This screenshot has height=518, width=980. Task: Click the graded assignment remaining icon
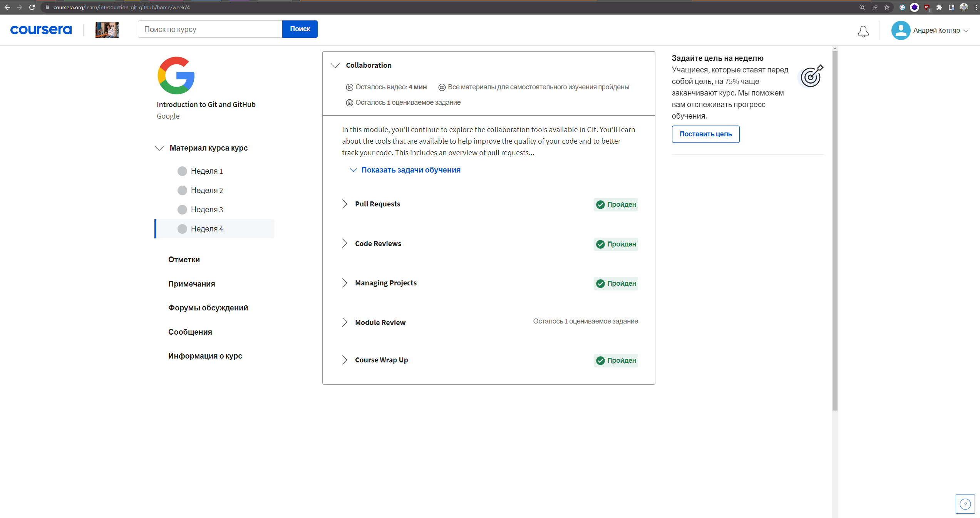349,103
